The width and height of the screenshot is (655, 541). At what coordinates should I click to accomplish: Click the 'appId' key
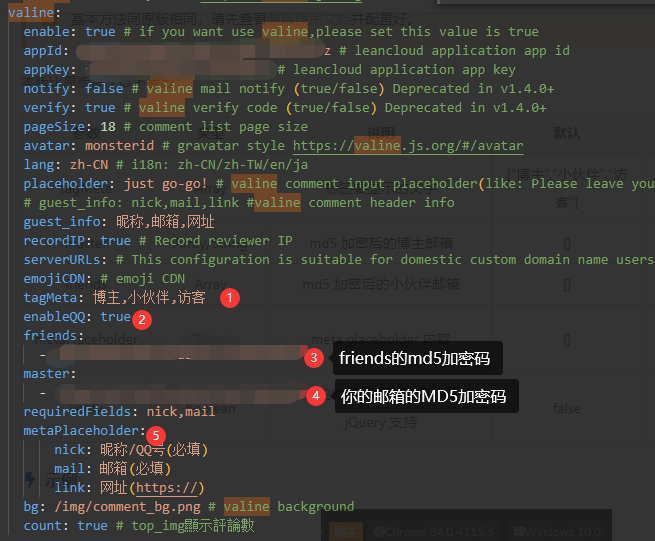pyautogui.click(x=43, y=51)
